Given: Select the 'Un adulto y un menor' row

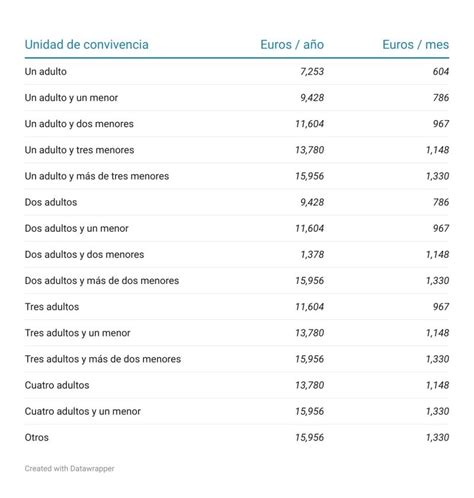Looking at the screenshot, I should pyautogui.click(x=237, y=98).
